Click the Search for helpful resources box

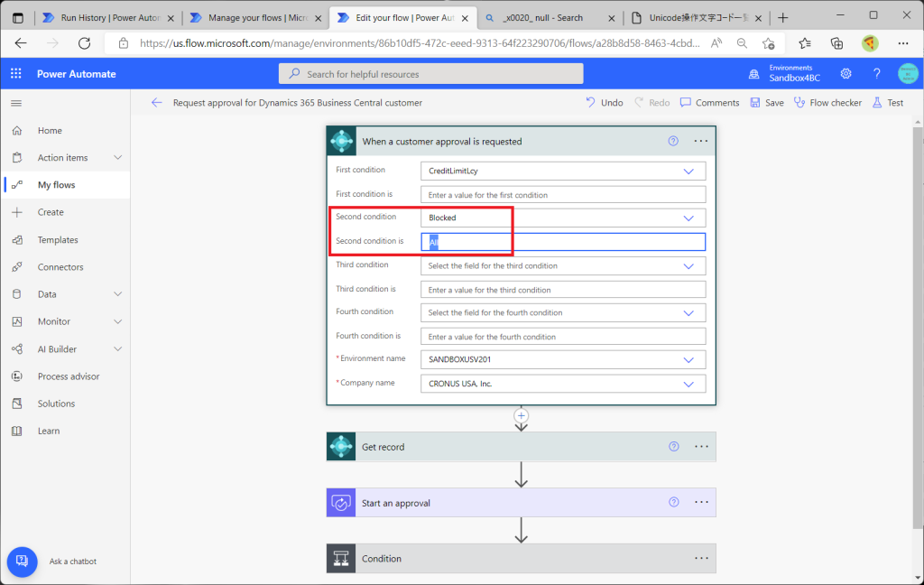pyautogui.click(x=430, y=74)
